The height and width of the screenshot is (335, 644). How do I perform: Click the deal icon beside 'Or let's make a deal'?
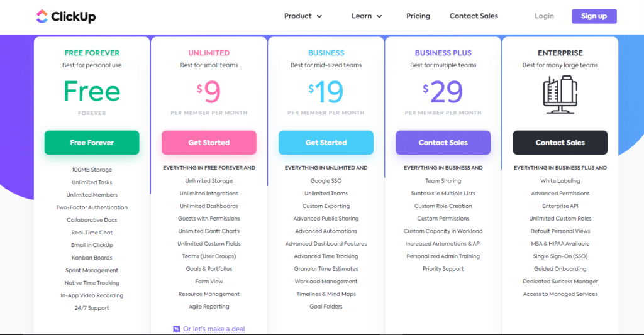pyautogui.click(x=177, y=329)
